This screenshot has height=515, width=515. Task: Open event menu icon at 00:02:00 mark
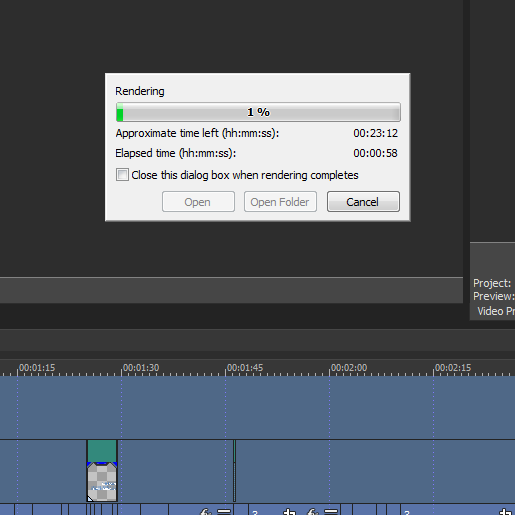click(x=331, y=512)
